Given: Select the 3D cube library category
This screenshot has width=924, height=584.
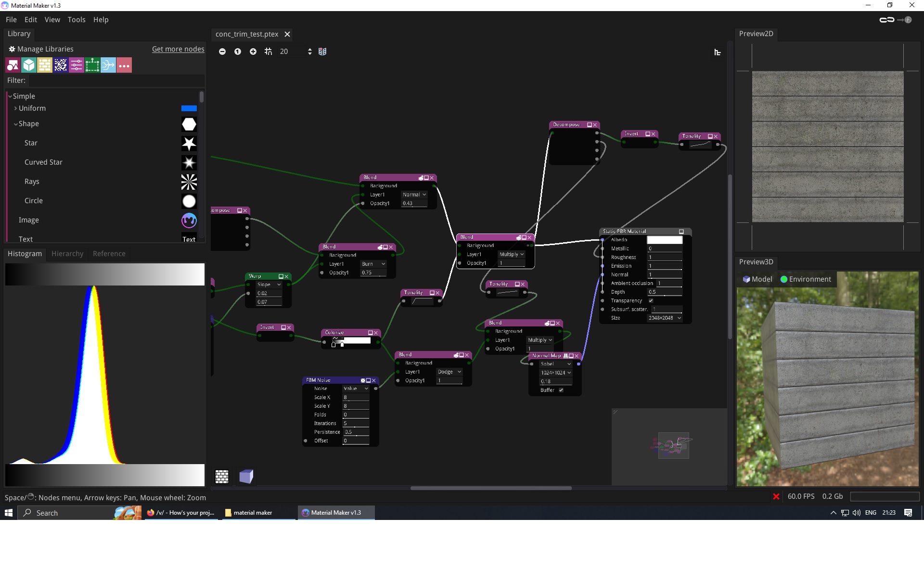Looking at the screenshot, I should pos(29,65).
